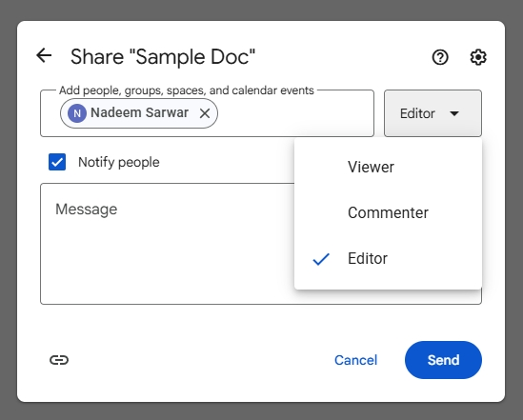Click in the Add people input field
This screenshot has height=420, width=523.
point(207,113)
